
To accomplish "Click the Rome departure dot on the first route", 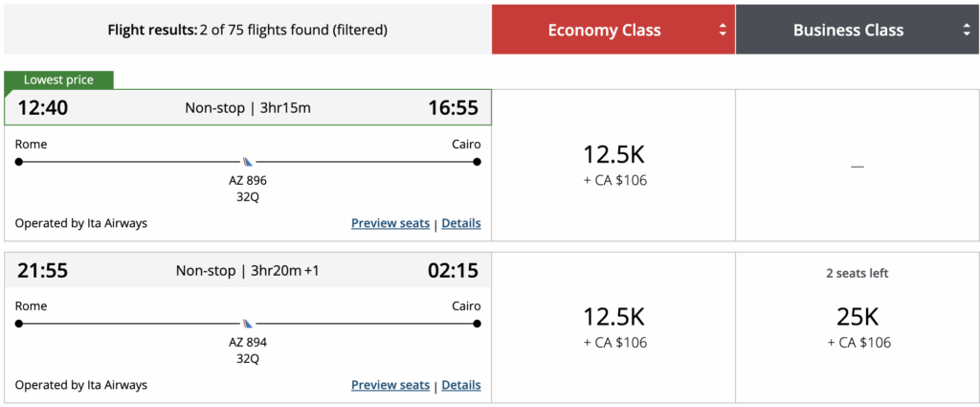I will (x=19, y=162).
